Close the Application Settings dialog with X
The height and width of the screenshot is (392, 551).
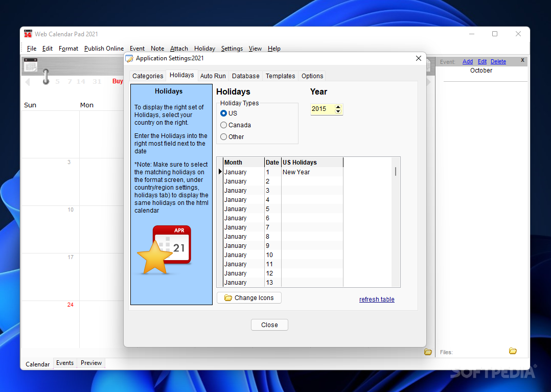(418, 58)
